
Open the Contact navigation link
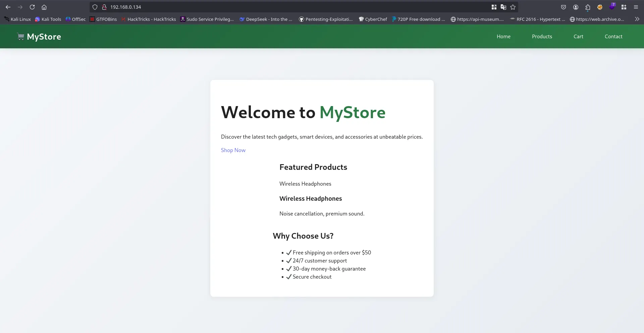[x=613, y=37]
